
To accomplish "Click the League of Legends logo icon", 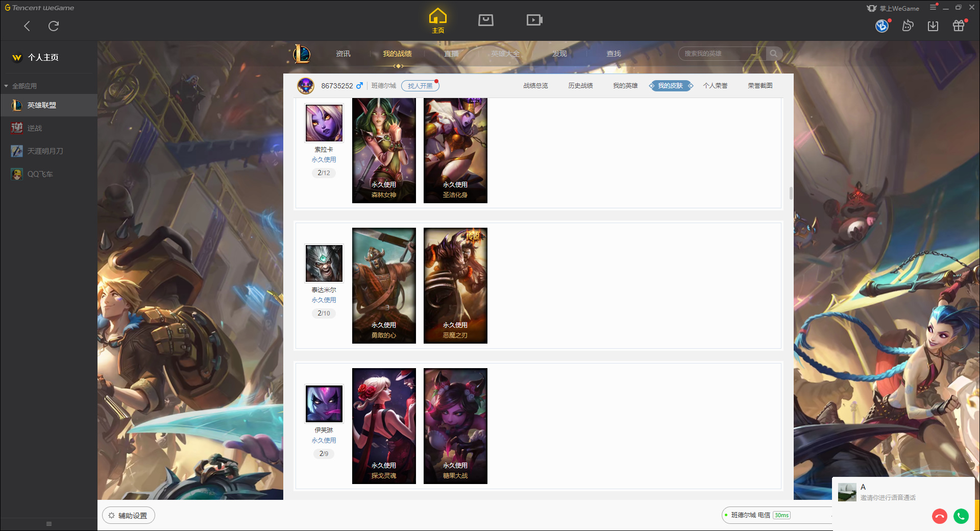I will [301, 54].
